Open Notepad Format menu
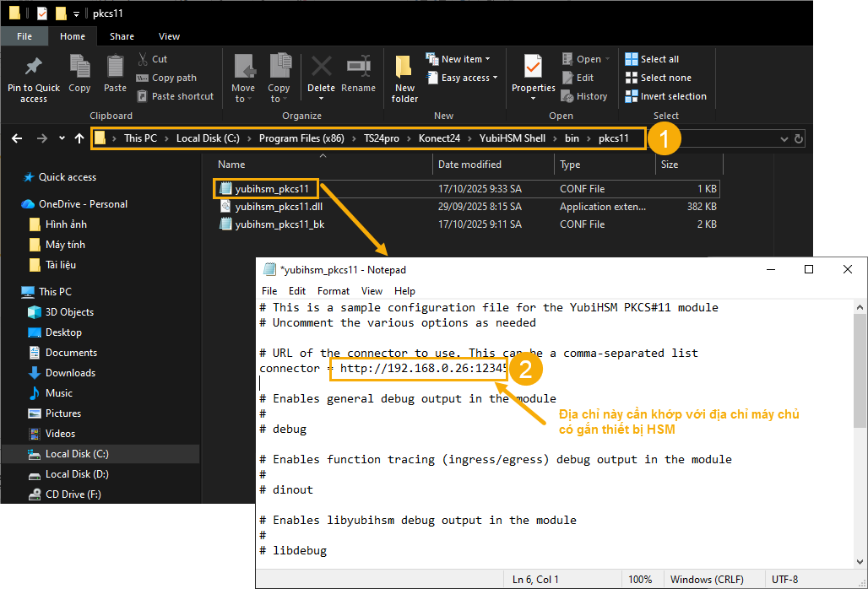Image resolution: width=868 pixels, height=589 pixels. point(334,291)
